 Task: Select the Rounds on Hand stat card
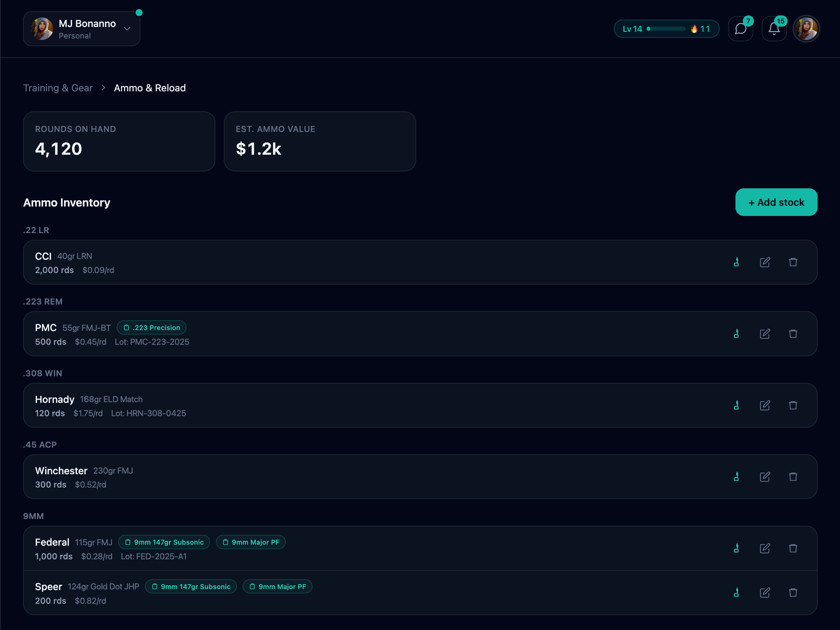tap(119, 141)
